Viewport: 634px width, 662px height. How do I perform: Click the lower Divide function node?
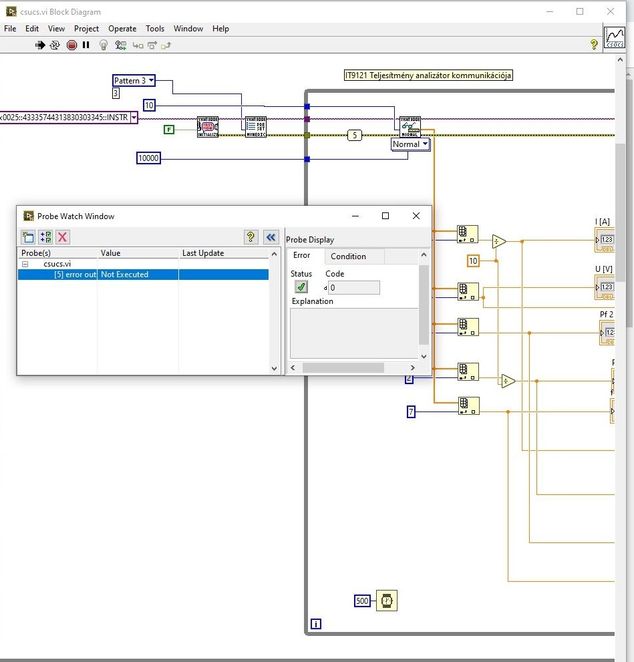pos(508,381)
